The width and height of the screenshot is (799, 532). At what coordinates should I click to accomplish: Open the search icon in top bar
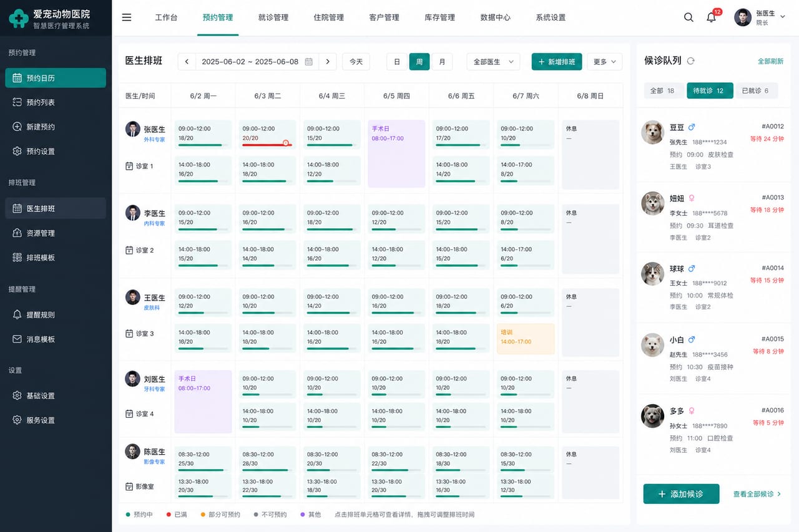[689, 17]
